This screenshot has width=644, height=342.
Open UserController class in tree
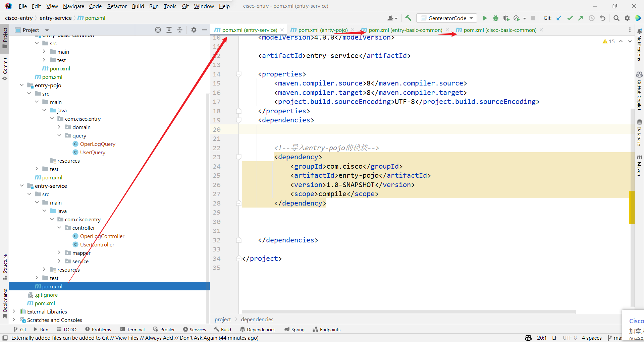coord(97,244)
